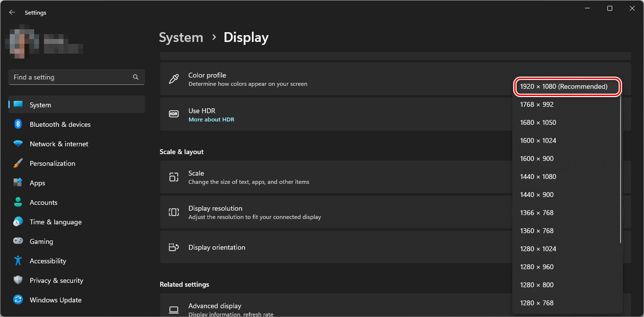Pick the 1366 × 768 resolution option
Viewport: 644px width, 317px height.
click(x=537, y=213)
